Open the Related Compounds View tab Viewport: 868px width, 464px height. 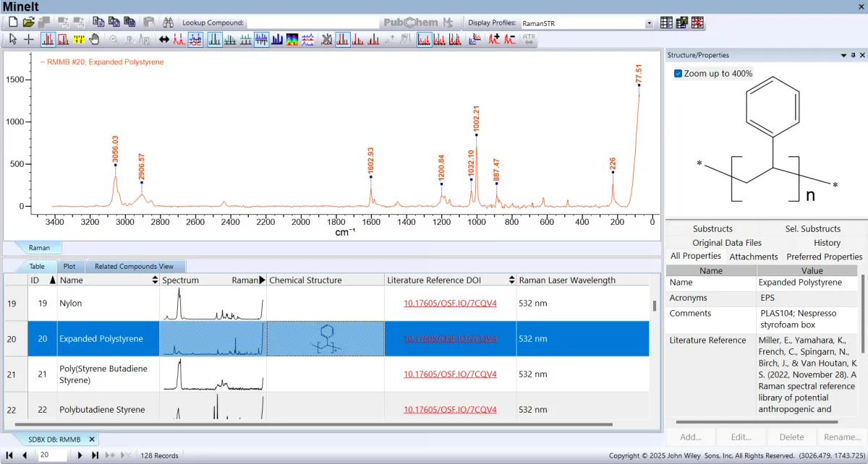[134, 267]
